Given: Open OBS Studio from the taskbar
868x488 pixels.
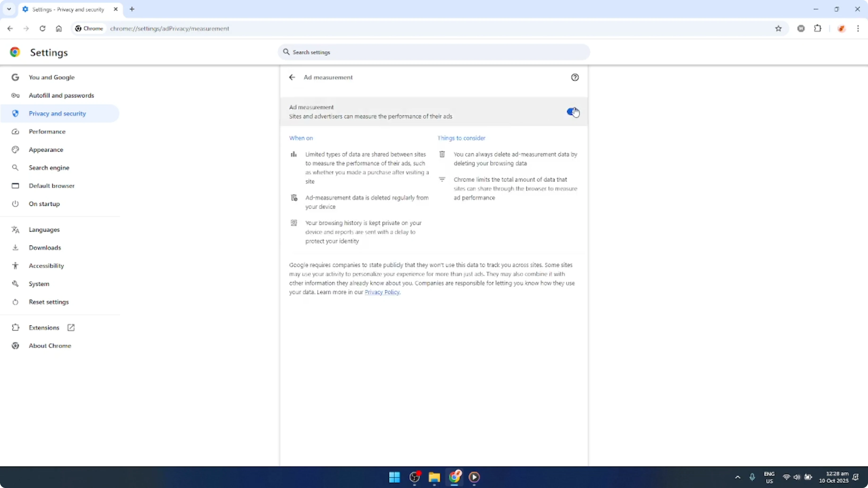Looking at the screenshot, I should (x=414, y=477).
